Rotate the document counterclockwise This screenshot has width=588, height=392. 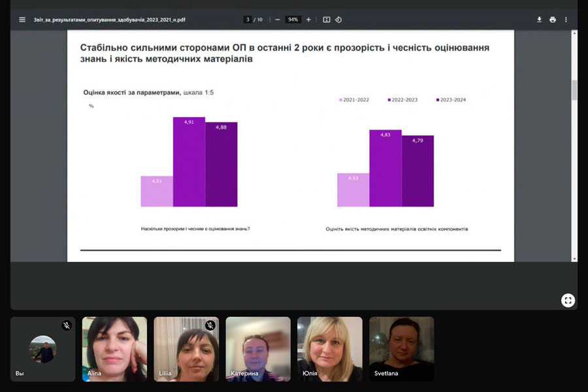(x=338, y=20)
